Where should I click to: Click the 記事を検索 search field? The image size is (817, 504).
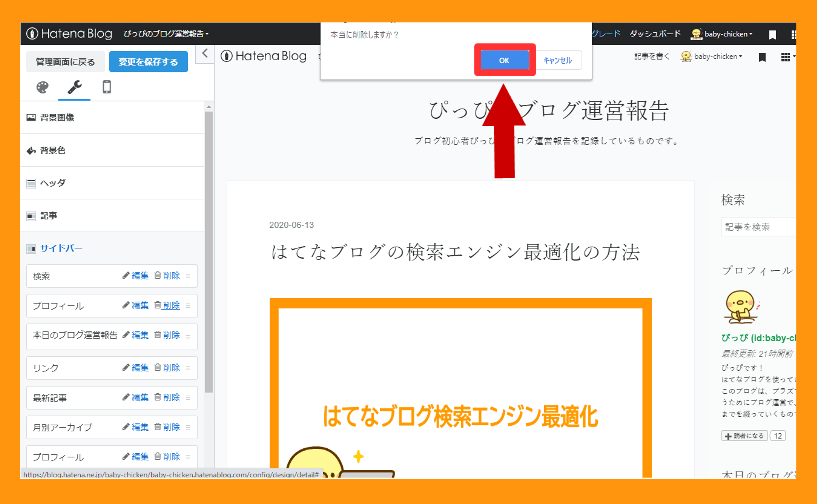click(759, 227)
